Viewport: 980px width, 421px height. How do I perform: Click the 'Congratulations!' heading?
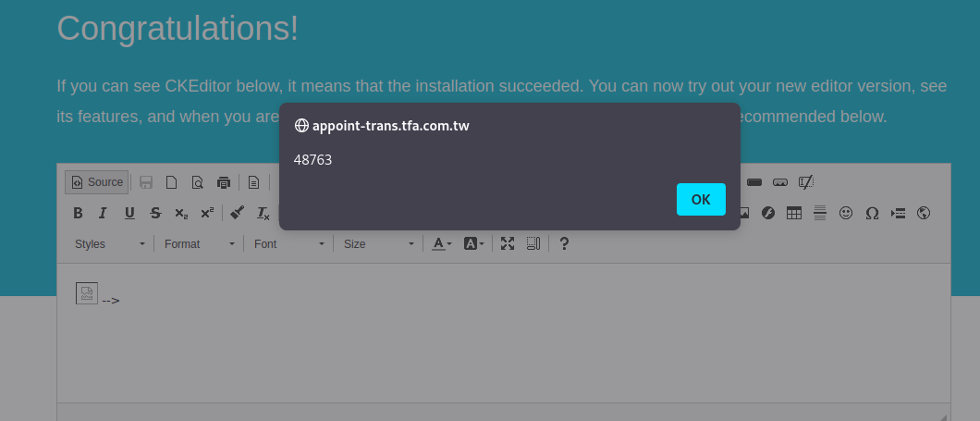click(x=178, y=28)
